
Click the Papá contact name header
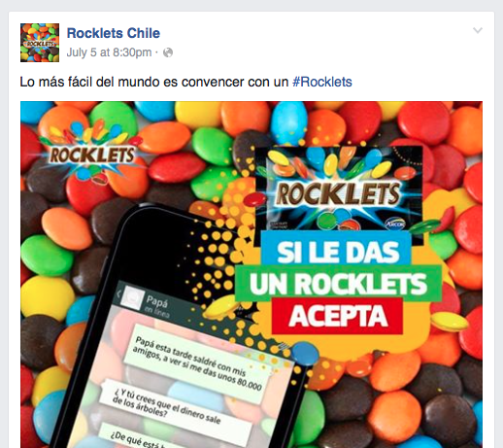click(157, 304)
